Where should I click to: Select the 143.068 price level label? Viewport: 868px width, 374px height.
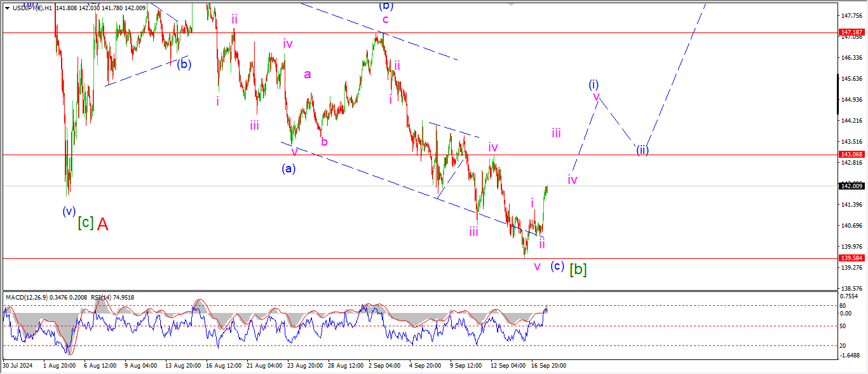click(850, 155)
